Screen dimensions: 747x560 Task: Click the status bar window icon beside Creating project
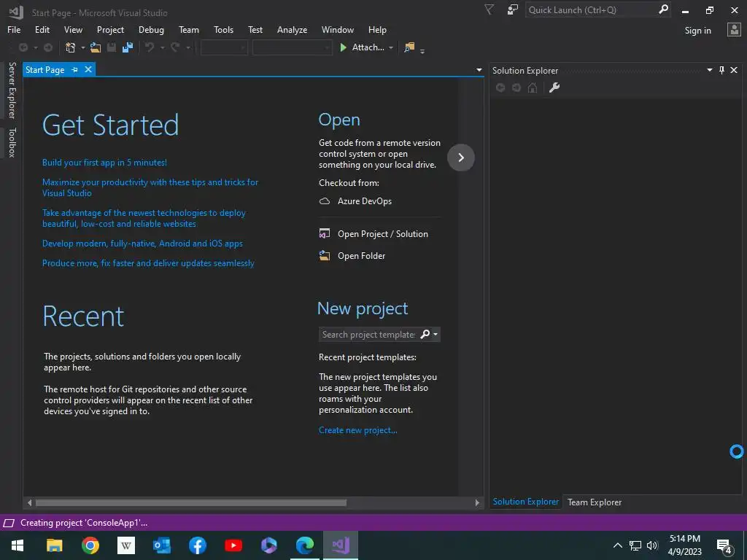[x=9, y=524]
